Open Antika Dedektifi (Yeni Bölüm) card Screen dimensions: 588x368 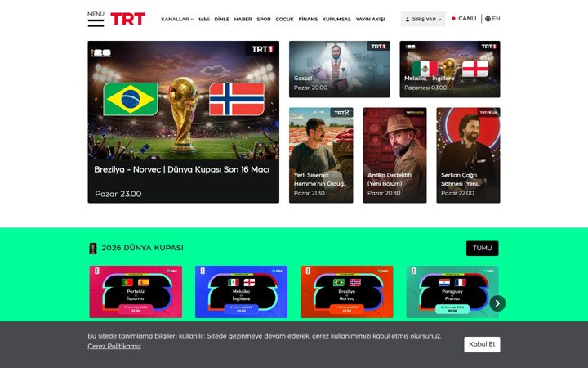(395, 155)
